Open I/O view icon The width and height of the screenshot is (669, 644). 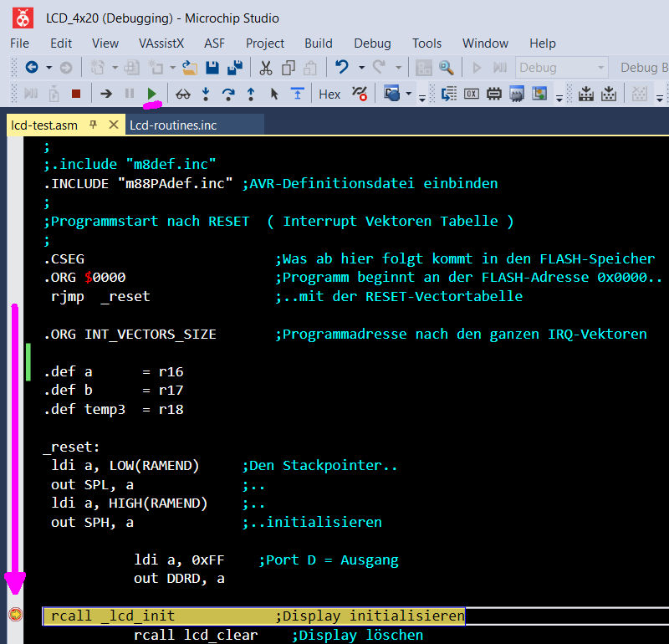click(x=539, y=94)
